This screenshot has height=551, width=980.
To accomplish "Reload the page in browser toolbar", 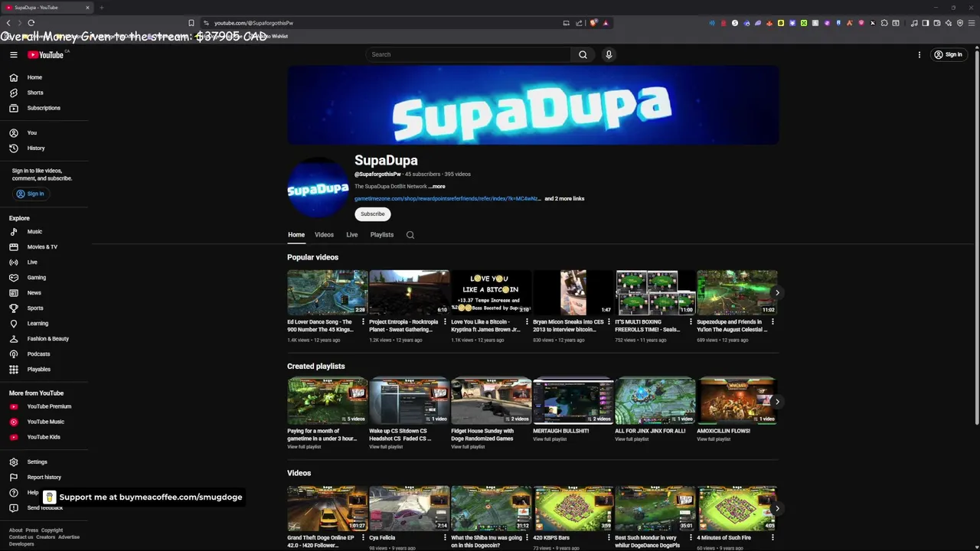I will coord(31,23).
